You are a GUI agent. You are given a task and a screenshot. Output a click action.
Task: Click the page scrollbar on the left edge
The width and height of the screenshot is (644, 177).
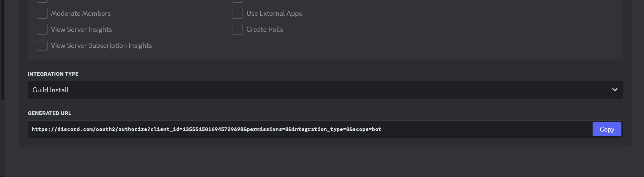tap(2, 50)
